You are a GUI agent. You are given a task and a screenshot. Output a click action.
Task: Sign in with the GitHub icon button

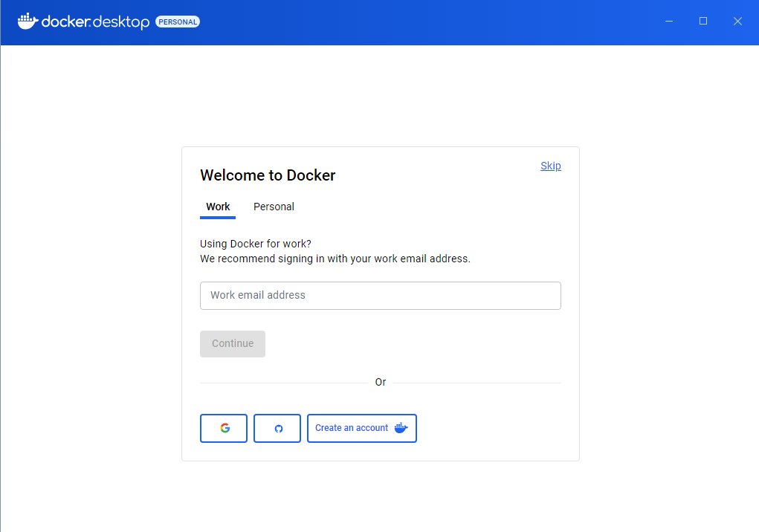pyautogui.click(x=277, y=428)
